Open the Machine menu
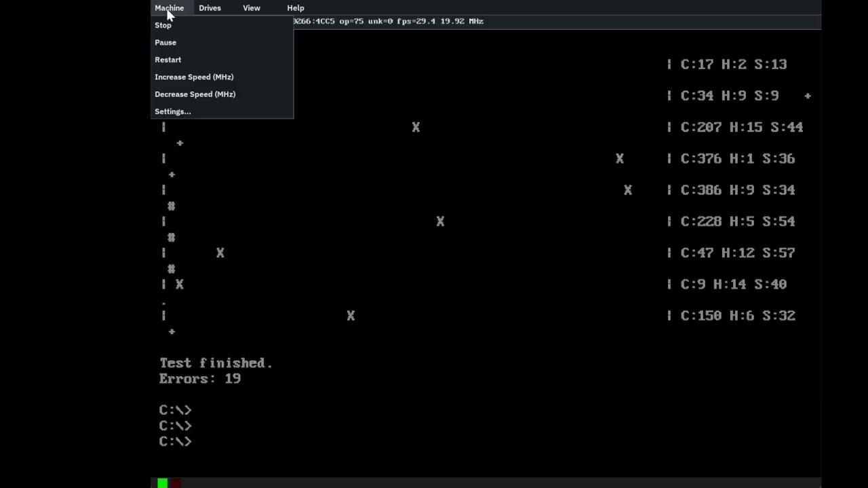The image size is (868, 488). click(x=169, y=8)
